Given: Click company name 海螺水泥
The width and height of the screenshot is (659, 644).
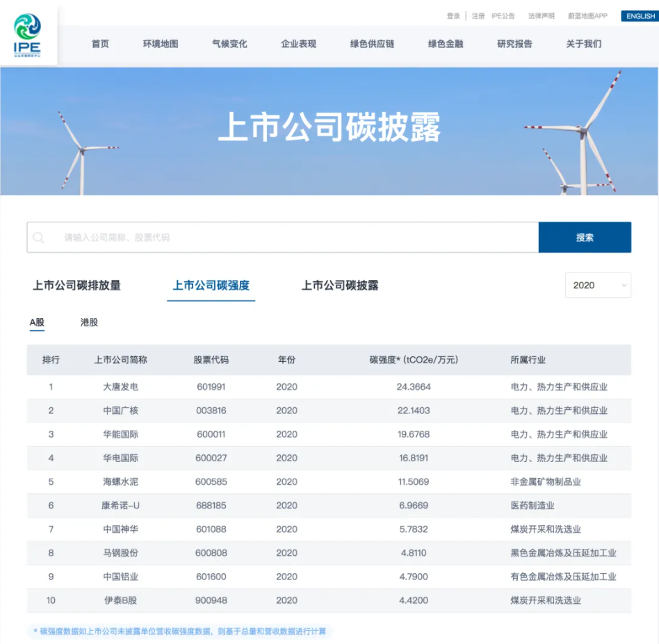Looking at the screenshot, I should (x=121, y=482).
